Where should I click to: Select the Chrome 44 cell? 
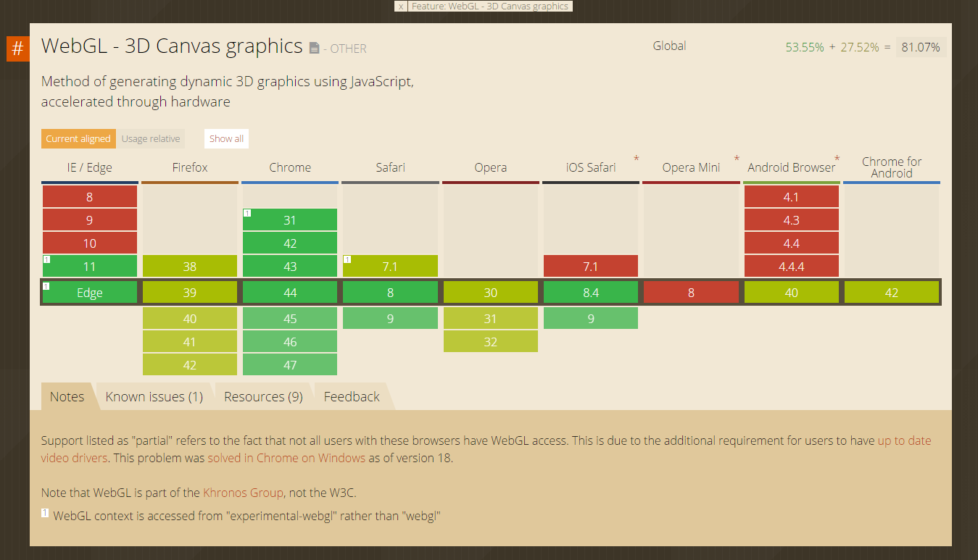point(290,293)
